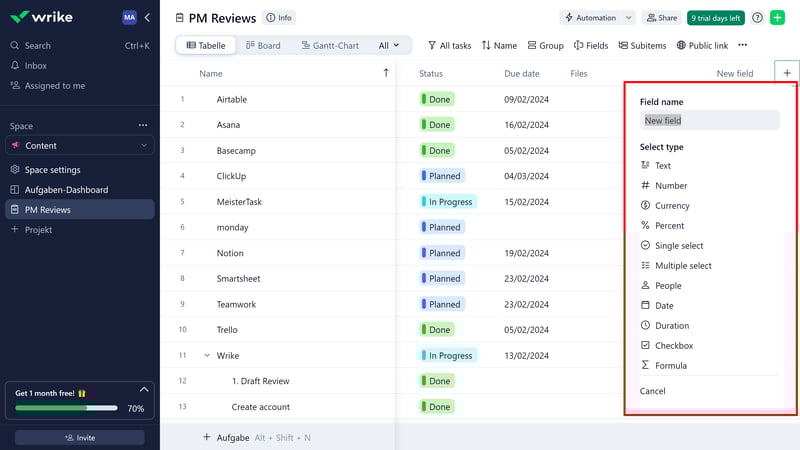Open the All tasks filter

[449, 45]
